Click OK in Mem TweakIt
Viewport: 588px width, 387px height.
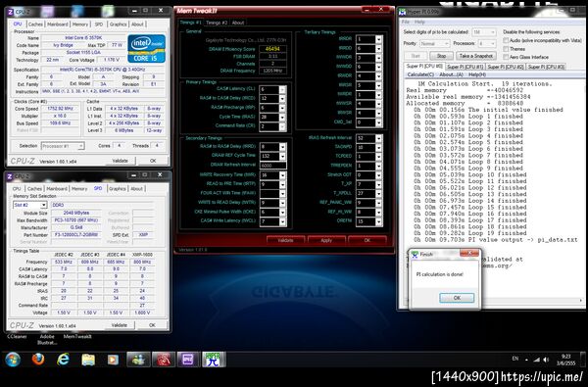click(367, 240)
